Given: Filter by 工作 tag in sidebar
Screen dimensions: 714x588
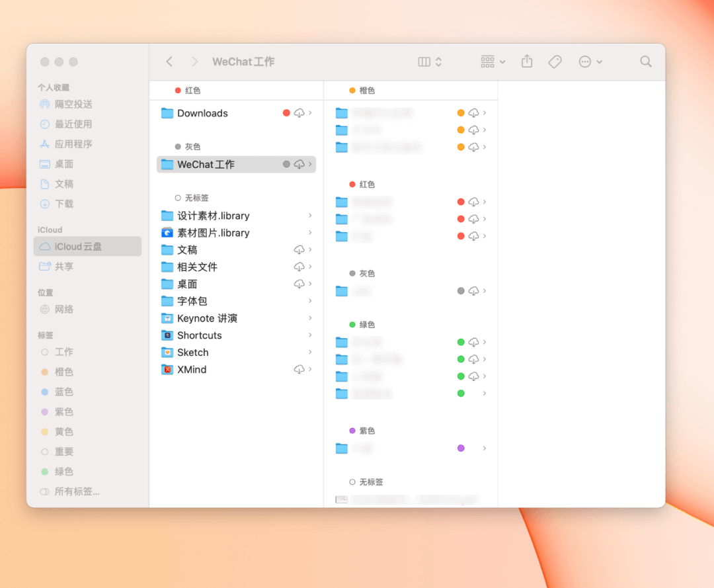Looking at the screenshot, I should pyautogui.click(x=87, y=352).
